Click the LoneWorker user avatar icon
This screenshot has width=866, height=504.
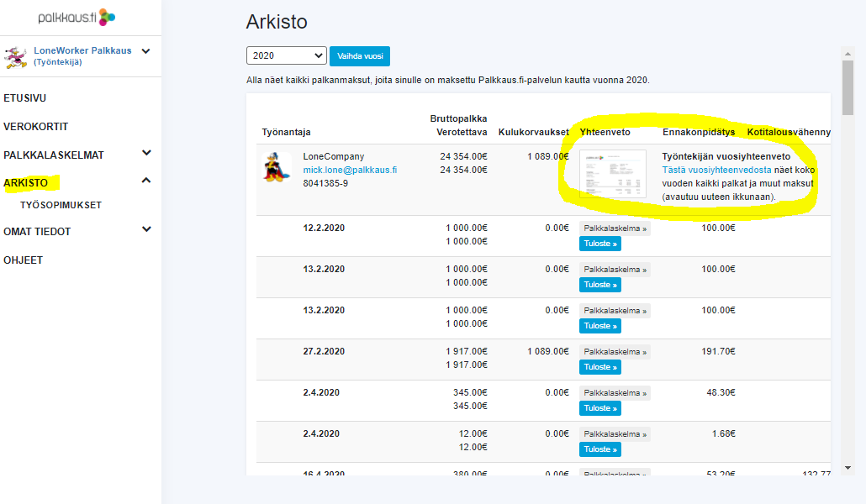click(x=15, y=57)
